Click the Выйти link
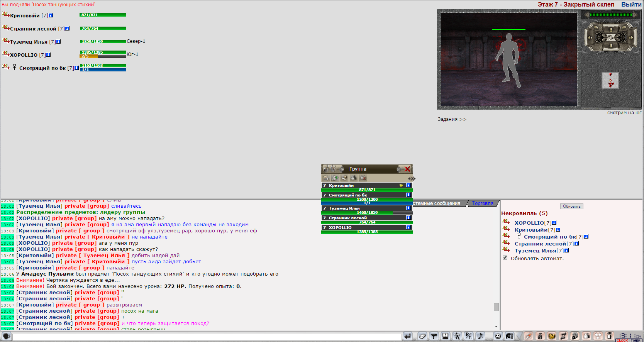Image resolution: width=644 pixels, height=342 pixels. coord(631,4)
